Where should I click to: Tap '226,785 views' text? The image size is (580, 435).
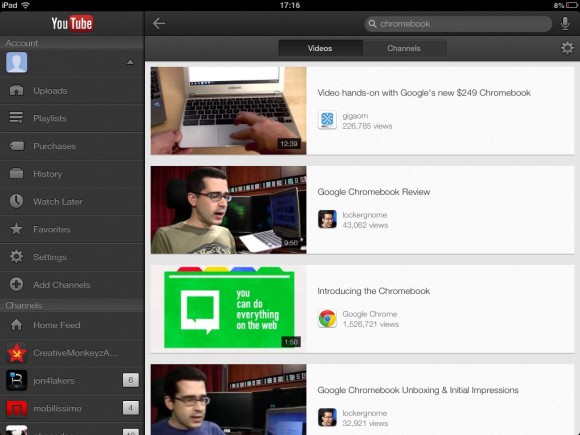click(x=367, y=126)
